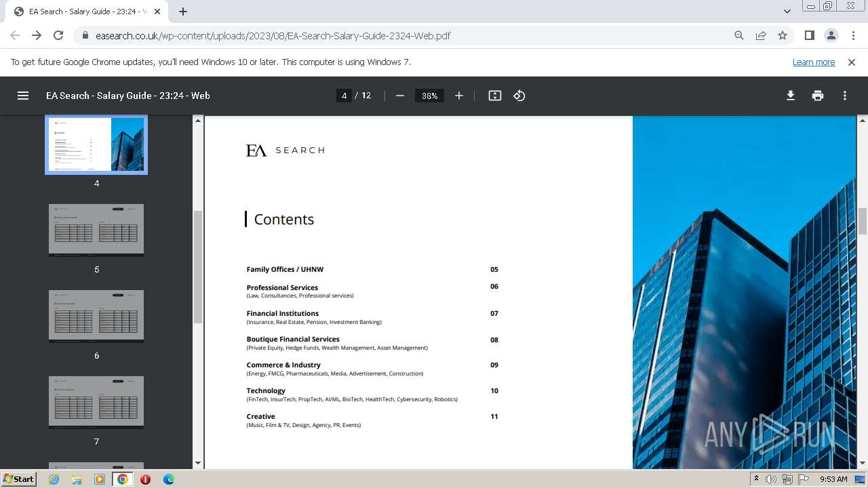The image size is (868, 488).
Task: Zoom in with the plus icon
Action: (459, 96)
